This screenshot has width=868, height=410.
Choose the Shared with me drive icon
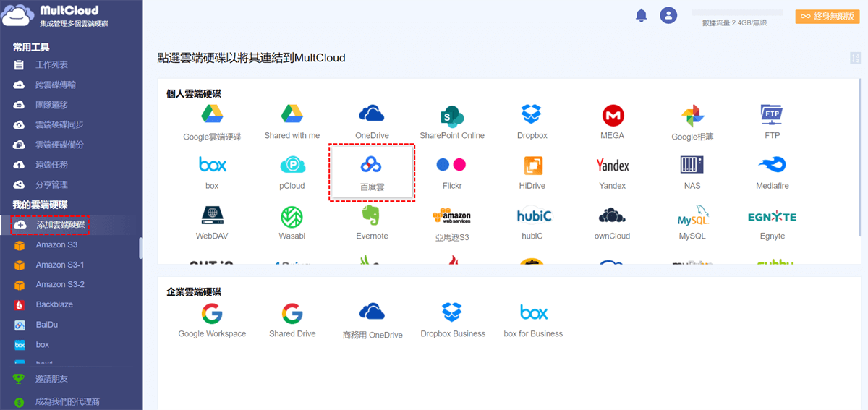point(292,114)
